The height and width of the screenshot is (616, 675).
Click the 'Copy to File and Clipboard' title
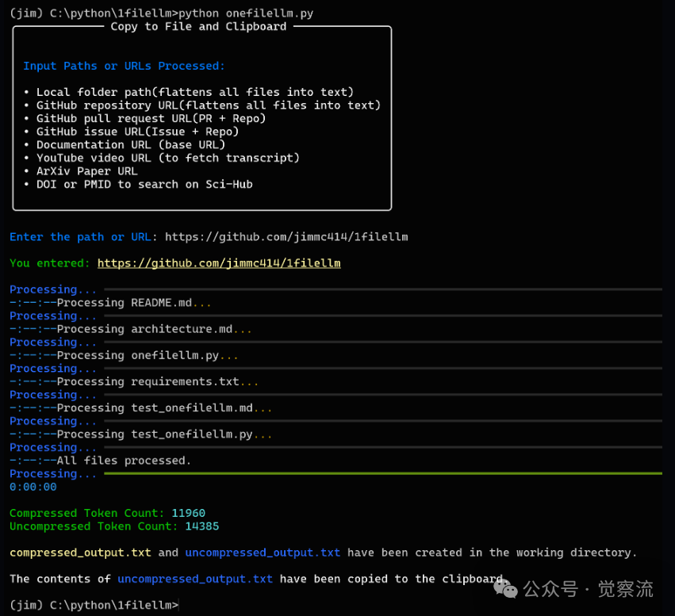(198, 27)
